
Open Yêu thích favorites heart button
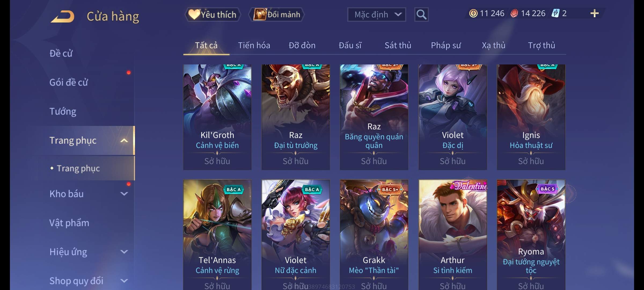coord(212,15)
